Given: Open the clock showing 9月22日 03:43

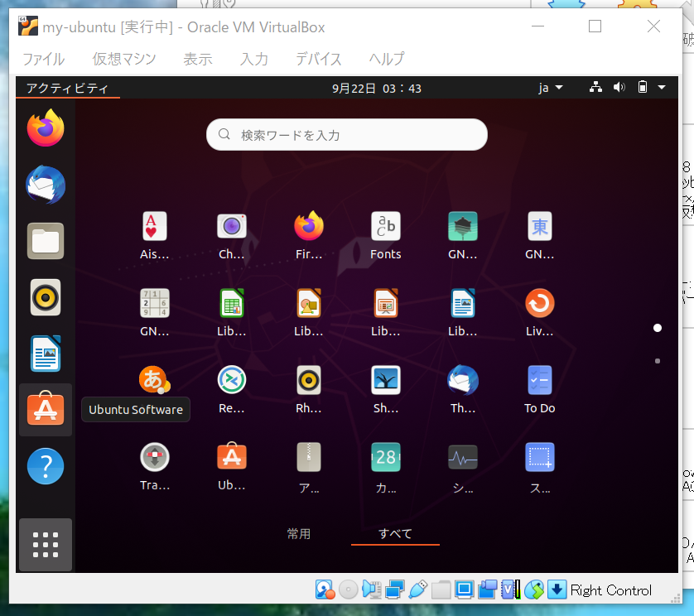Looking at the screenshot, I should pyautogui.click(x=377, y=89).
